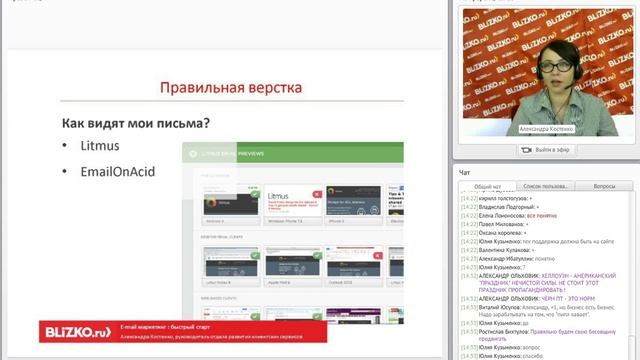Click Ростислав Биктулов's chat message
The width and height of the screenshot is (640, 360).
coord(538,336)
